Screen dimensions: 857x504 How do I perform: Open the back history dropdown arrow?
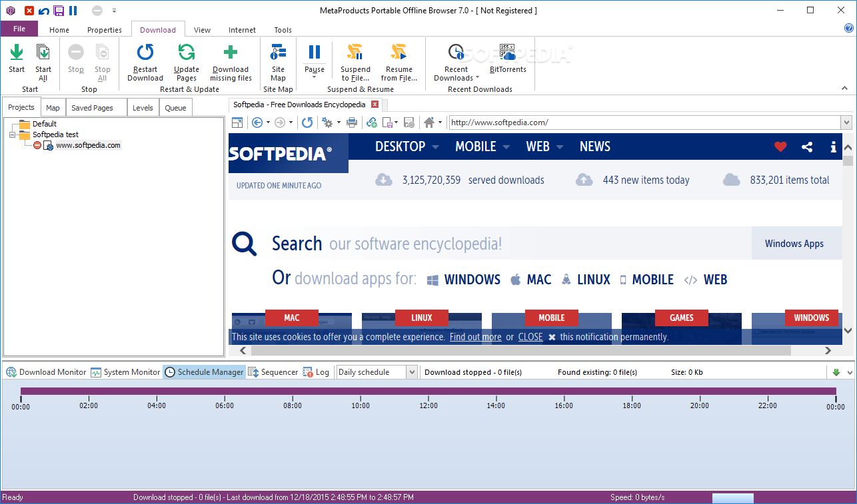(x=268, y=123)
